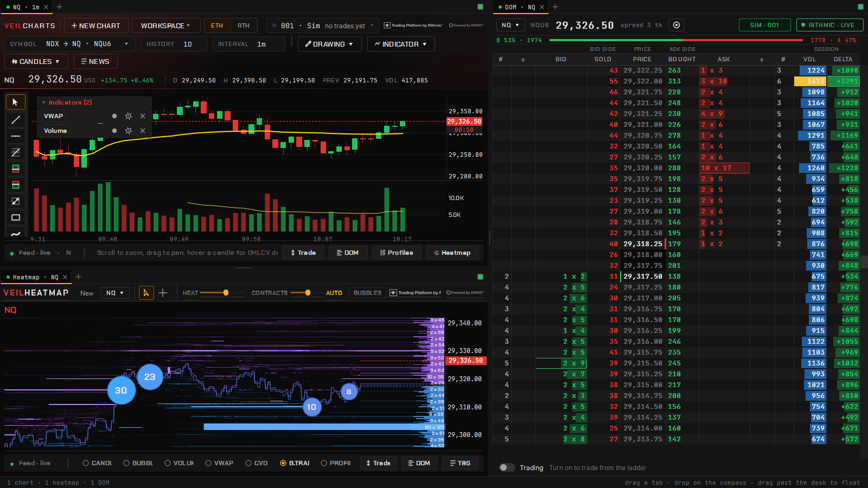Select the parallel channel drawing tool

coord(15,152)
